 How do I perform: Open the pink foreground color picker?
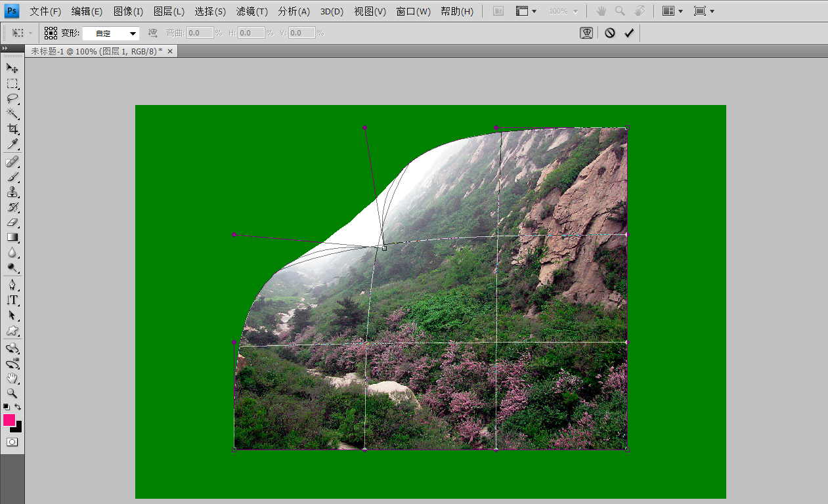point(9,419)
